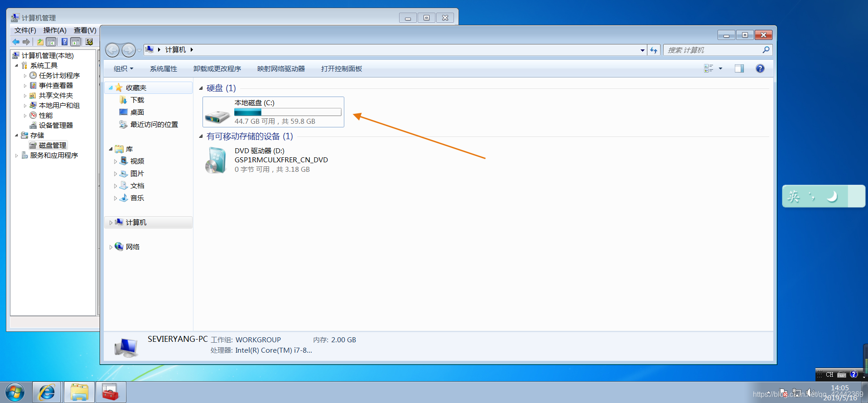Click the Help icon in Computer Management toolbar
868x403 pixels.
(x=64, y=42)
